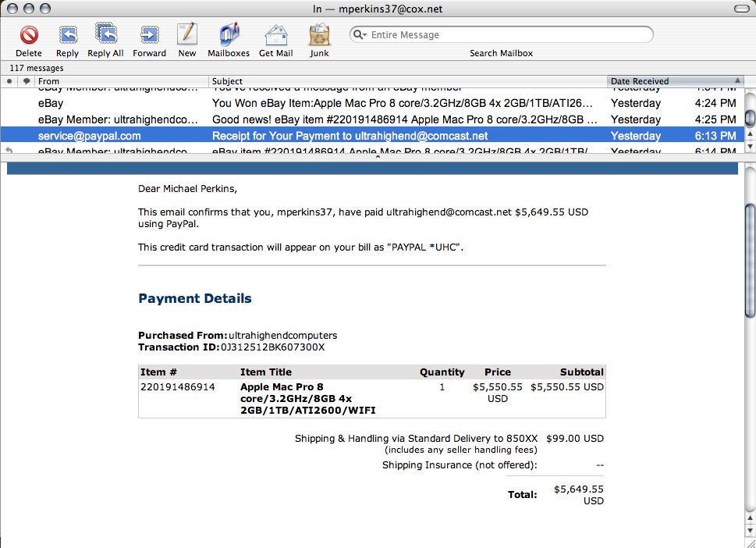This screenshot has width=756, height=548.
Task: Sort by message flag bubble column
Action: click(x=27, y=81)
